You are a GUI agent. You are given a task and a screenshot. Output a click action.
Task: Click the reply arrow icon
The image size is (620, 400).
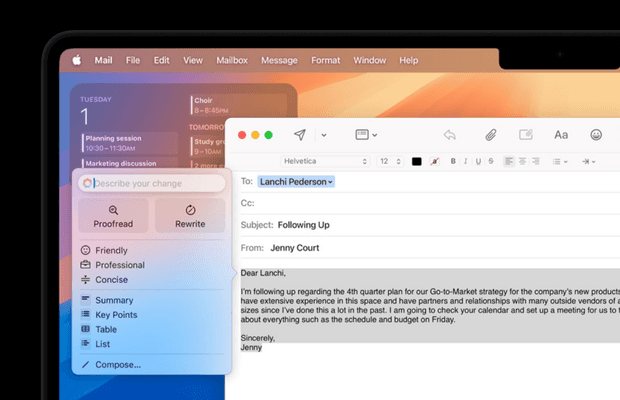click(450, 135)
